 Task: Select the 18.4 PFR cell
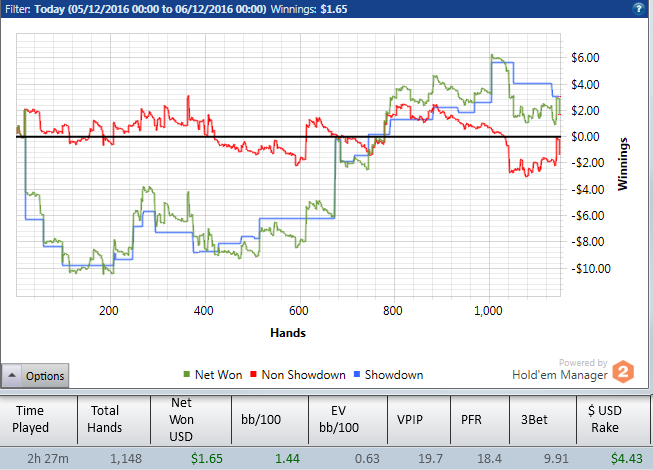click(489, 458)
